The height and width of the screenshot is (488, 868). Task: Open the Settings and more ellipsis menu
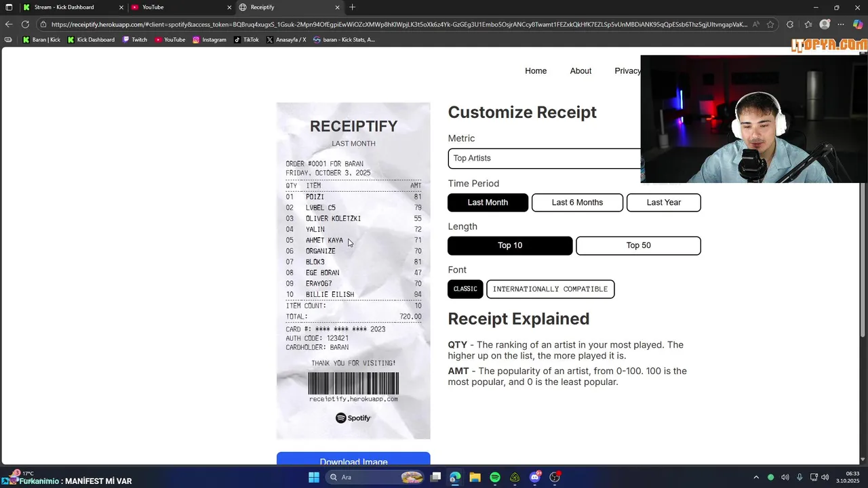[x=842, y=24]
